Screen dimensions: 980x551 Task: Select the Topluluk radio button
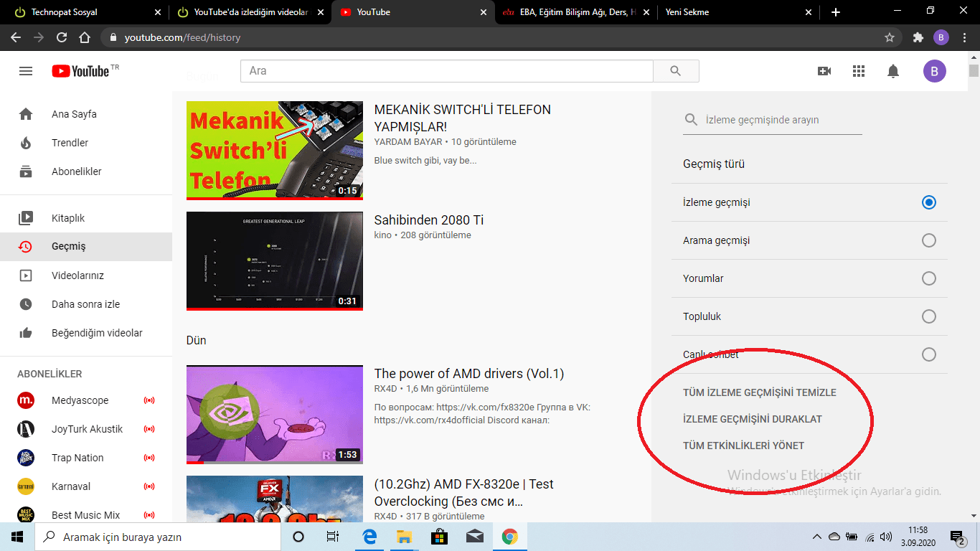(x=929, y=316)
